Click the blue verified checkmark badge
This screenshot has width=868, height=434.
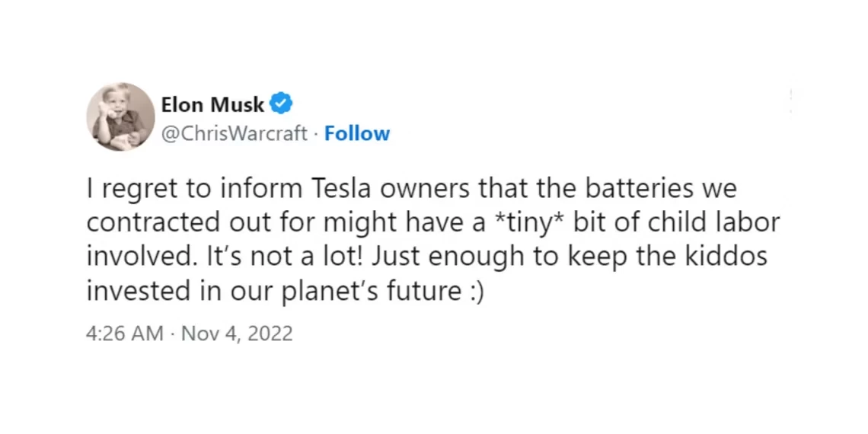click(x=281, y=104)
